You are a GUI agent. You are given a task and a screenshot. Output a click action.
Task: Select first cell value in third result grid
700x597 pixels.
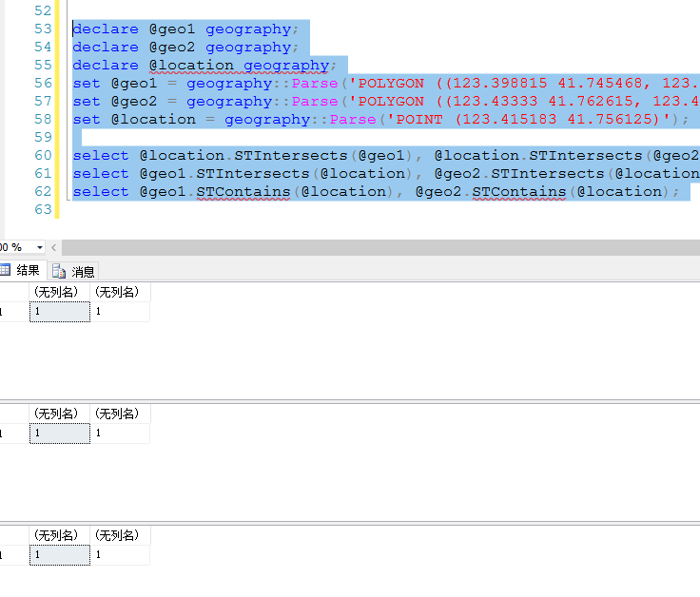point(60,555)
